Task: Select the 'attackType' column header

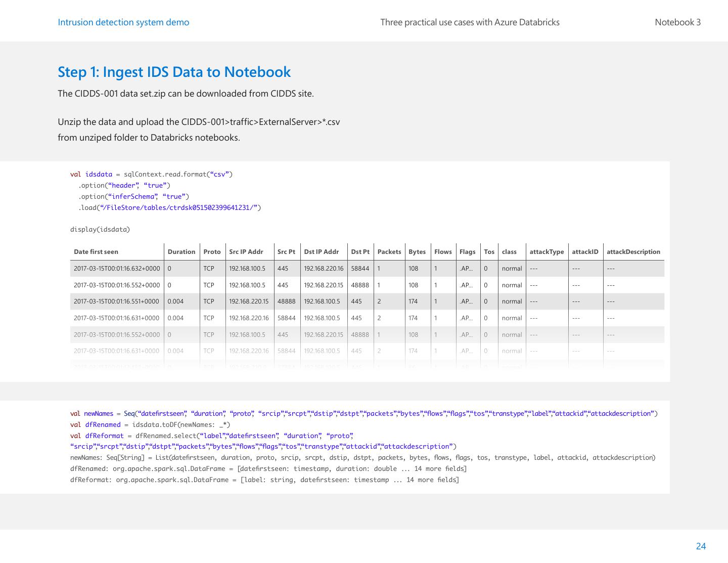Action: [x=547, y=252]
